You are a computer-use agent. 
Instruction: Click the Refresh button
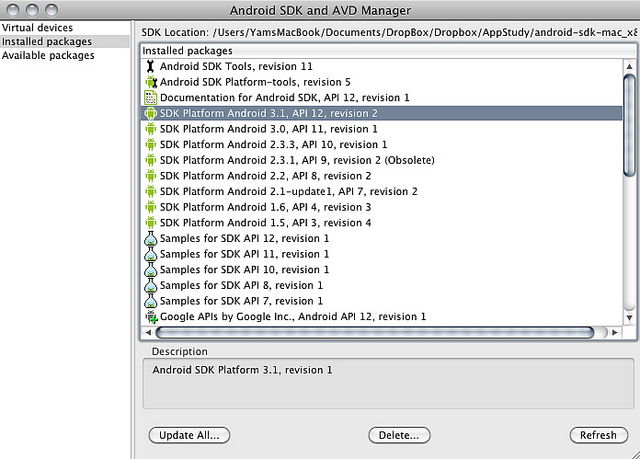tap(598, 435)
